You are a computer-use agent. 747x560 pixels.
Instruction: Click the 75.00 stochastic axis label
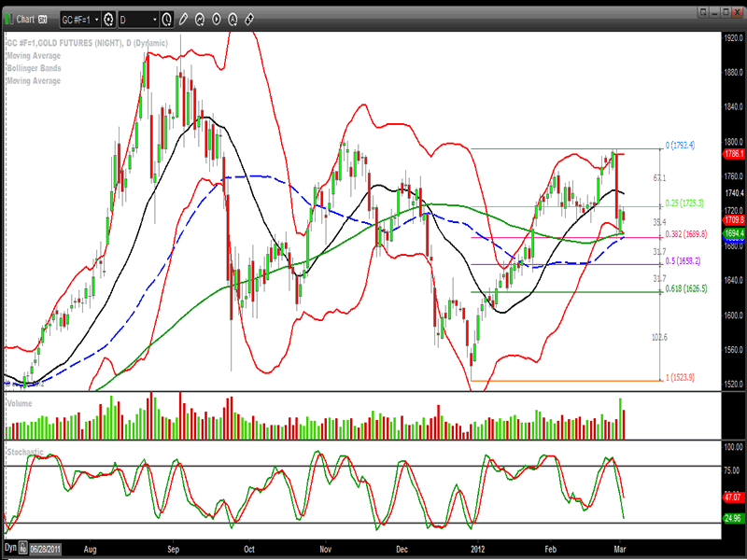[732, 470]
